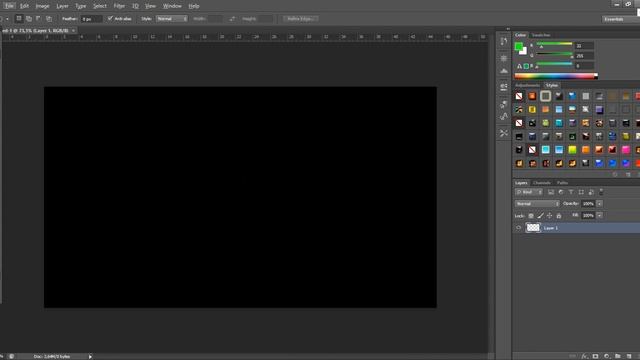Click Add a layer style fx icon
640x360 pixels.
coord(584,356)
